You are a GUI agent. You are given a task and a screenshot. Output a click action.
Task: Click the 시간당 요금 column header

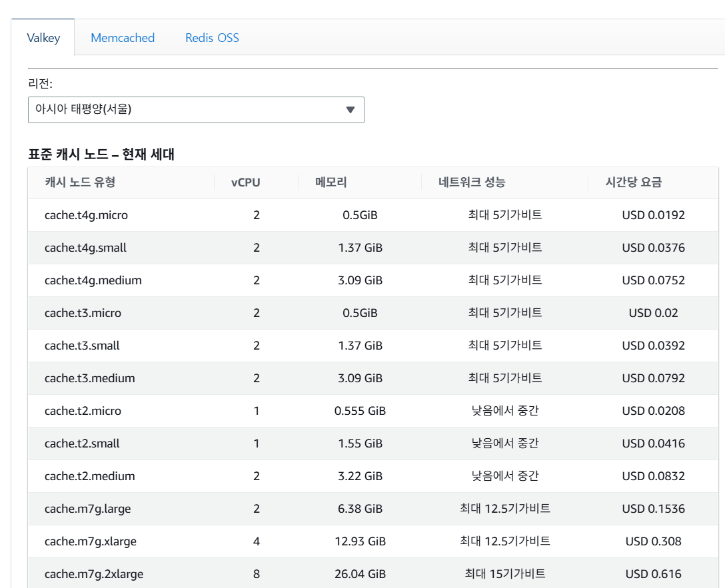click(x=634, y=182)
